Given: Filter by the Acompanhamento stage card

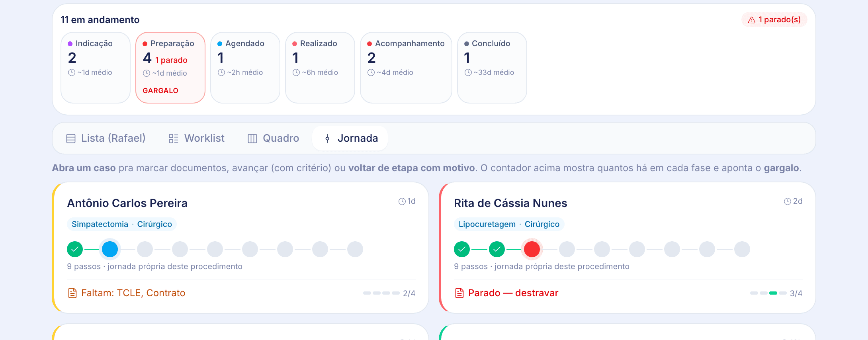Looking at the screenshot, I should coord(406,67).
